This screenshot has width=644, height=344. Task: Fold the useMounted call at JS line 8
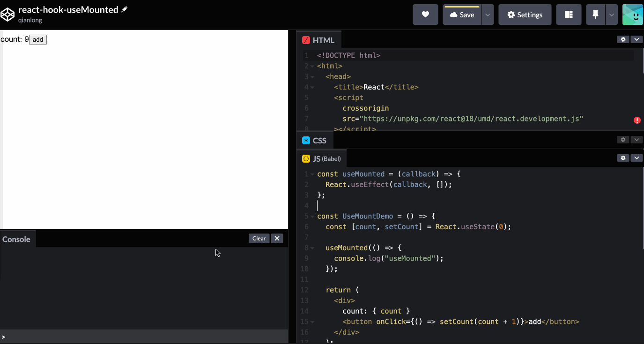(312, 248)
